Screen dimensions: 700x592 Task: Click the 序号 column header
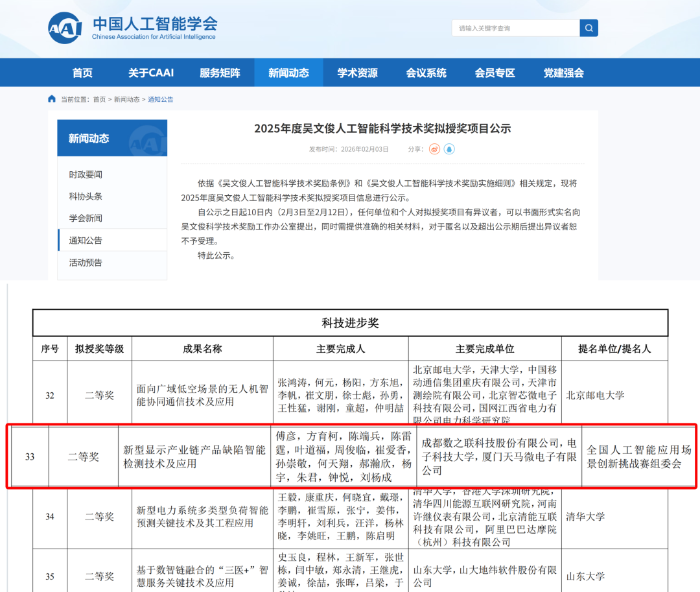[x=50, y=349]
